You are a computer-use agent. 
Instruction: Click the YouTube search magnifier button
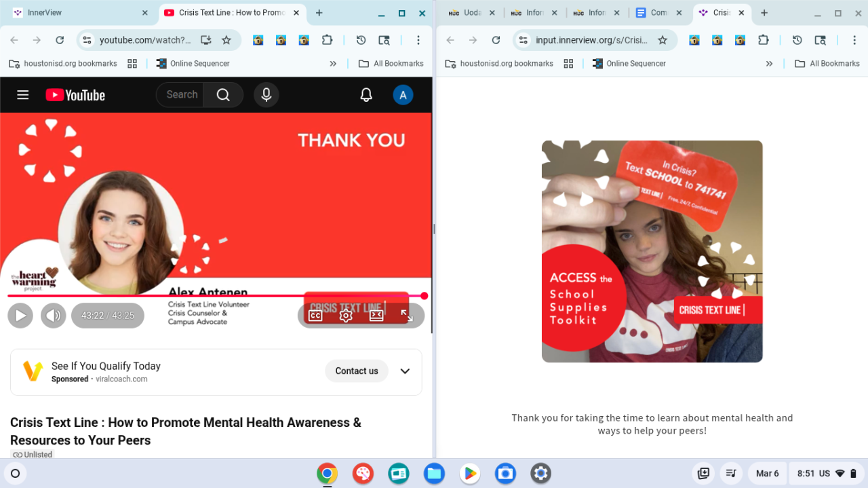click(x=223, y=95)
